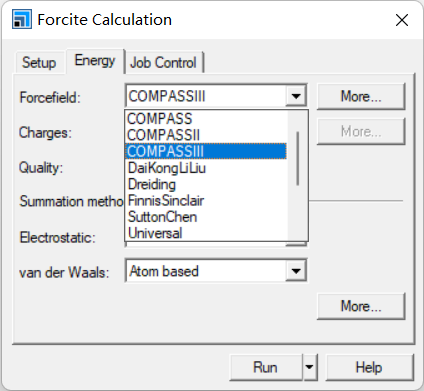Choose COMPASS from the forcefield list
Image resolution: width=424 pixels, height=391 pixels.
pos(206,118)
